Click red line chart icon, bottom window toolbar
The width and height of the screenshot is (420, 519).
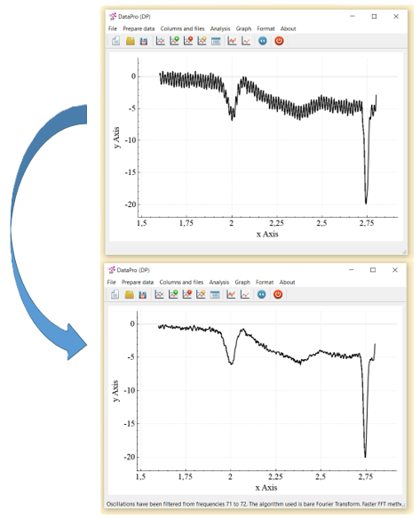coord(231,294)
